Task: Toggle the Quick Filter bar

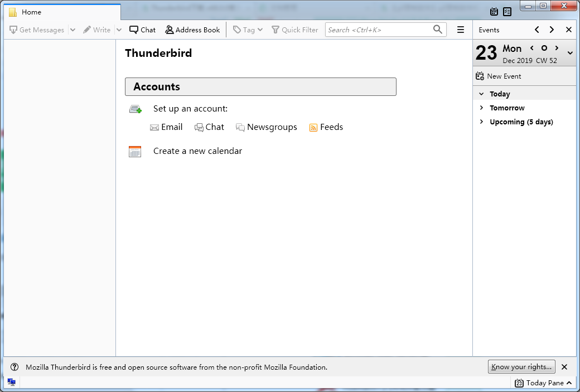Action: [x=295, y=30]
